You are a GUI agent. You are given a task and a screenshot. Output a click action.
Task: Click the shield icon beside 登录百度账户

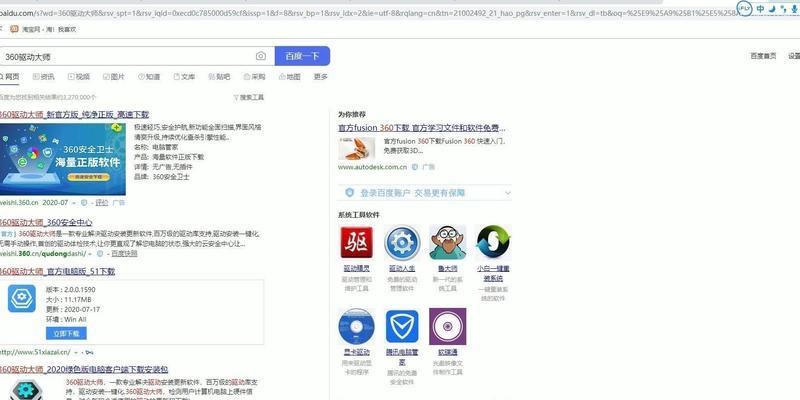click(x=349, y=192)
